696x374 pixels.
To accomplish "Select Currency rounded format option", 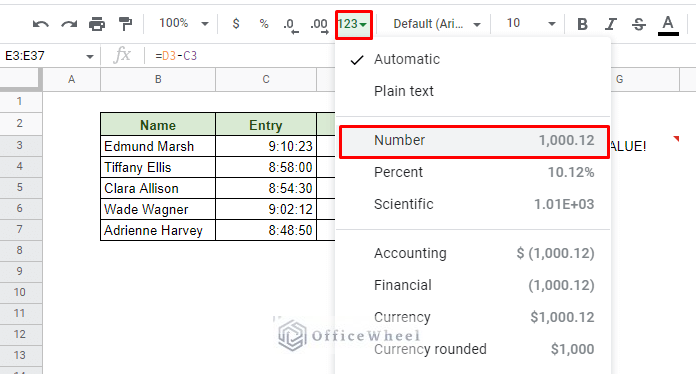I will tap(473, 349).
